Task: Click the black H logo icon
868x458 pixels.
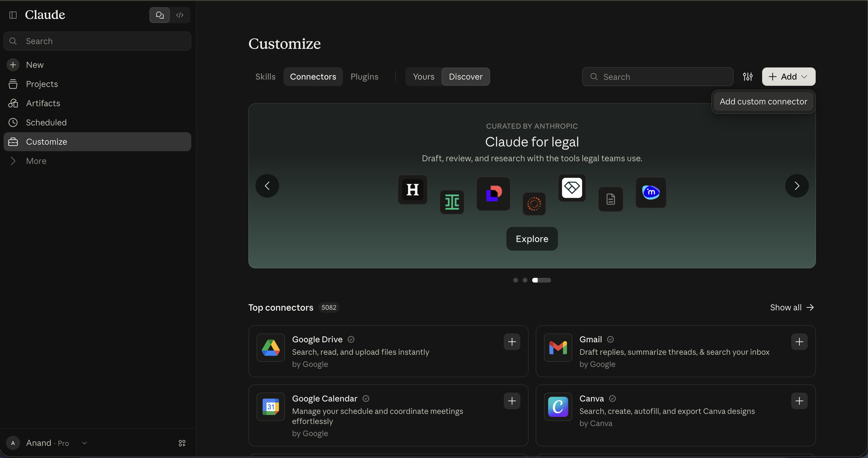Action: tap(412, 190)
